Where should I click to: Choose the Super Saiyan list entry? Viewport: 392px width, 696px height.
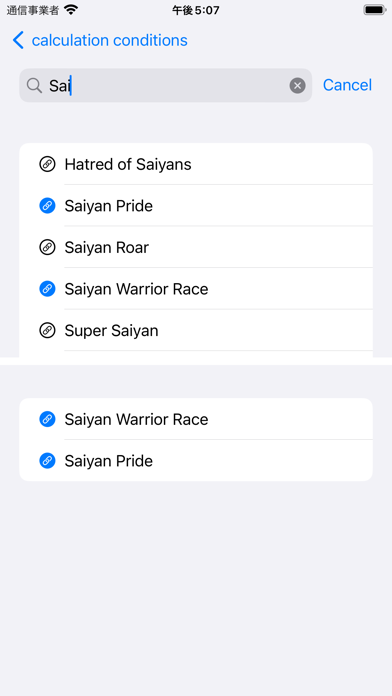tap(196, 331)
